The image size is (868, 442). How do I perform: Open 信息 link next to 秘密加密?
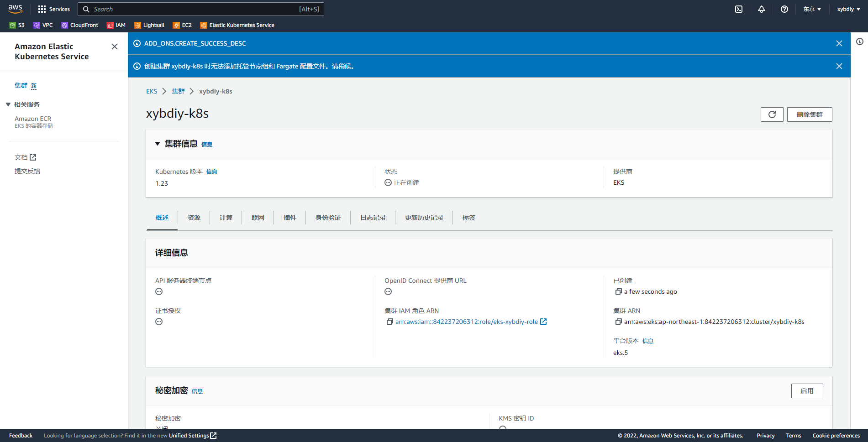click(197, 391)
